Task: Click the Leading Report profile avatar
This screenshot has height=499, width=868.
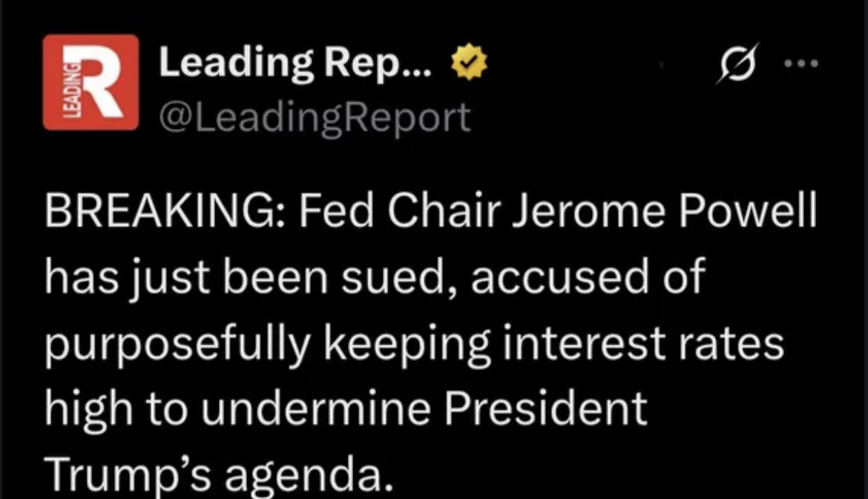Action: pyautogui.click(x=91, y=82)
